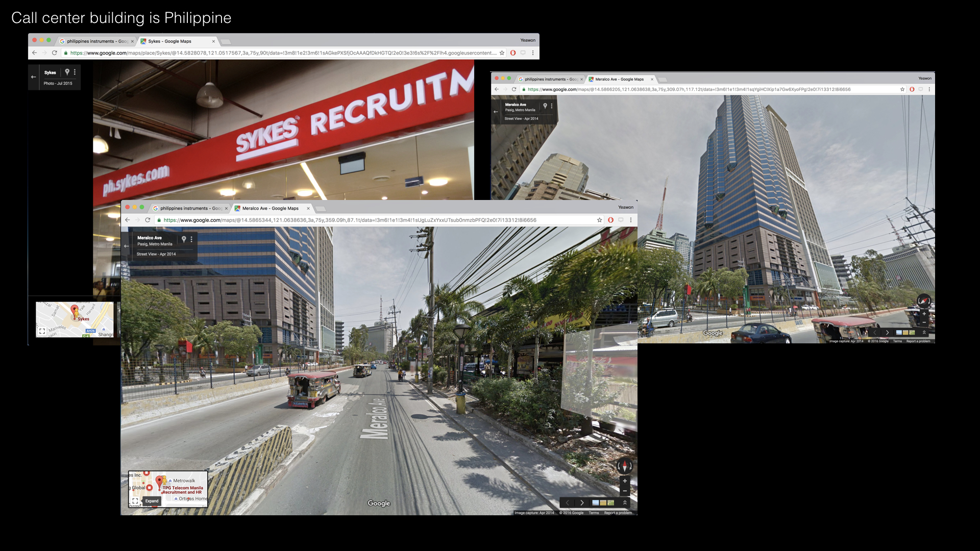Click address bar in right Meralco Ave window
Screen dimensions: 980x551
point(712,89)
